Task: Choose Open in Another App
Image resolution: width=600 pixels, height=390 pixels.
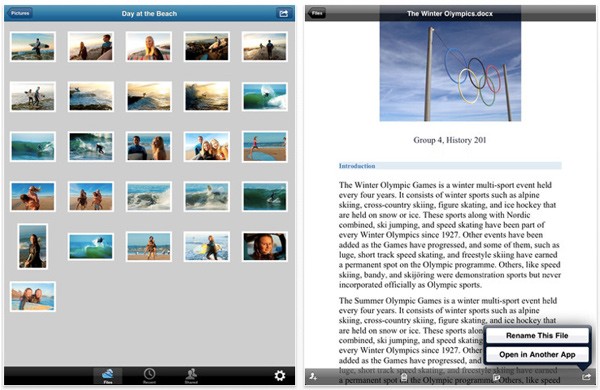Action: coord(537,355)
